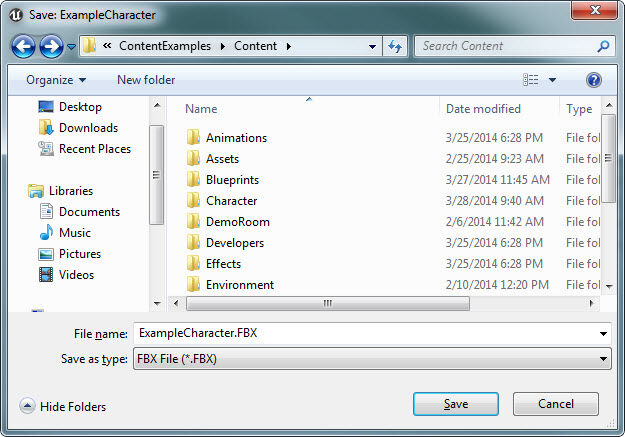Select the Assets folder
Image resolution: width=625 pixels, height=437 pixels.
[x=222, y=159]
